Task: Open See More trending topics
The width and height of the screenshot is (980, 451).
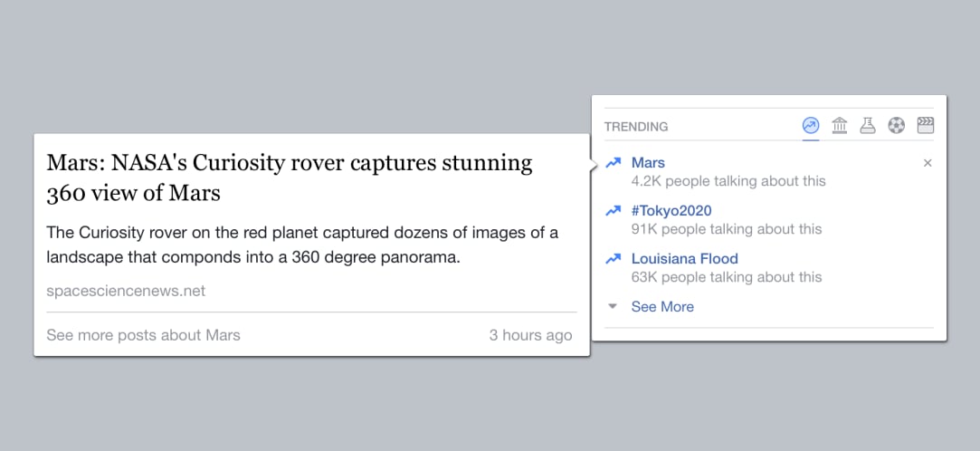Action: tap(662, 306)
